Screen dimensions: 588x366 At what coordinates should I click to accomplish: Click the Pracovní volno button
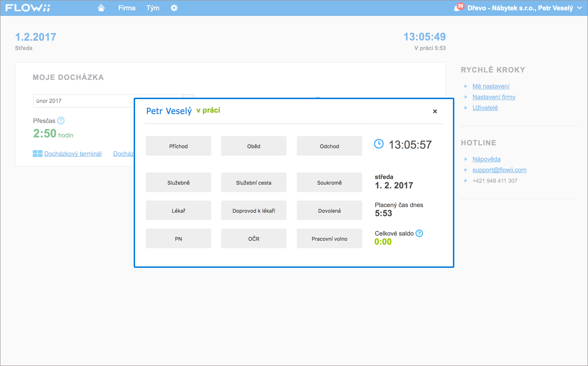point(329,239)
